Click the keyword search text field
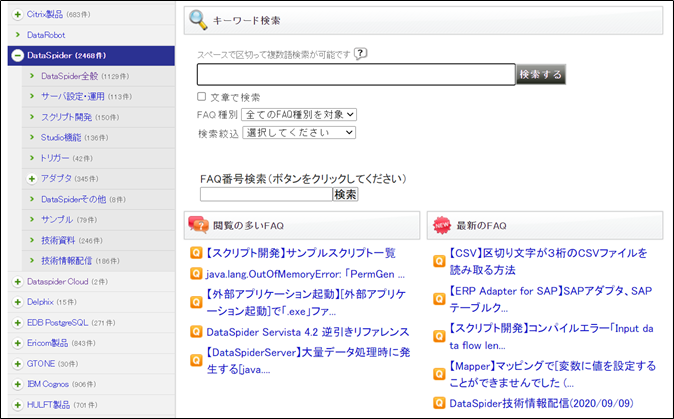Viewport: 674px width, 419px height. (355, 74)
